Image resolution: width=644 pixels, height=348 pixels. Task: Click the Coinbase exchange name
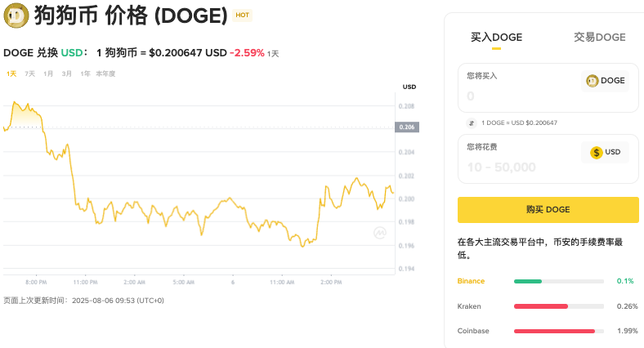point(473,331)
